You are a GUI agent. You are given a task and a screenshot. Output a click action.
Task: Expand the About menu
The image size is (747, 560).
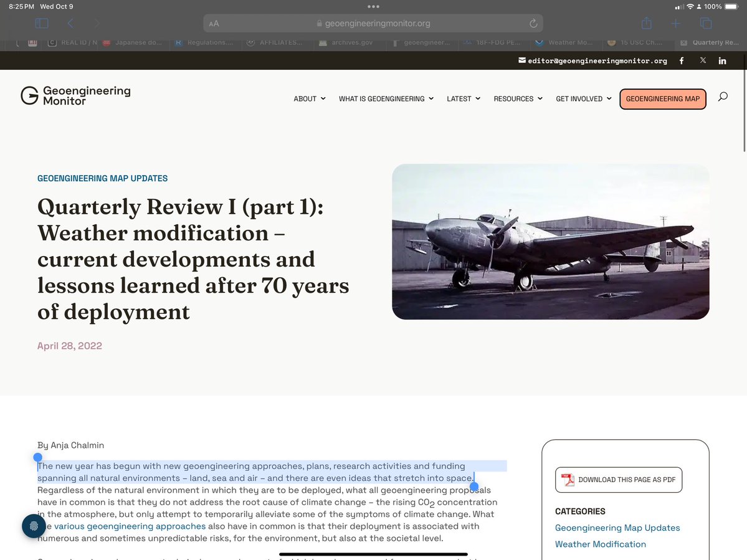(x=309, y=99)
